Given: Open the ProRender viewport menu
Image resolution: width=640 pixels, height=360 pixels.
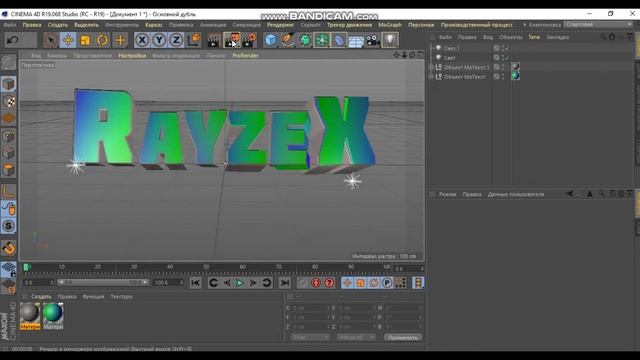Looking at the screenshot, I should click(245, 56).
